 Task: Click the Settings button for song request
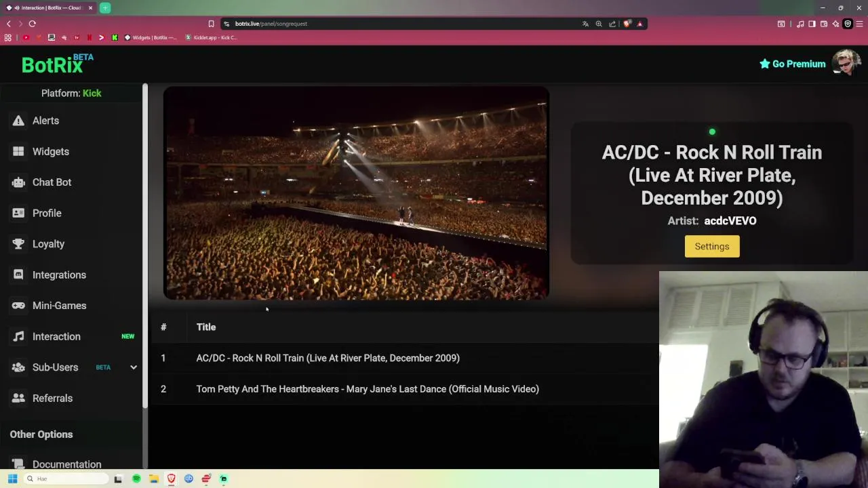[x=712, y=247]
